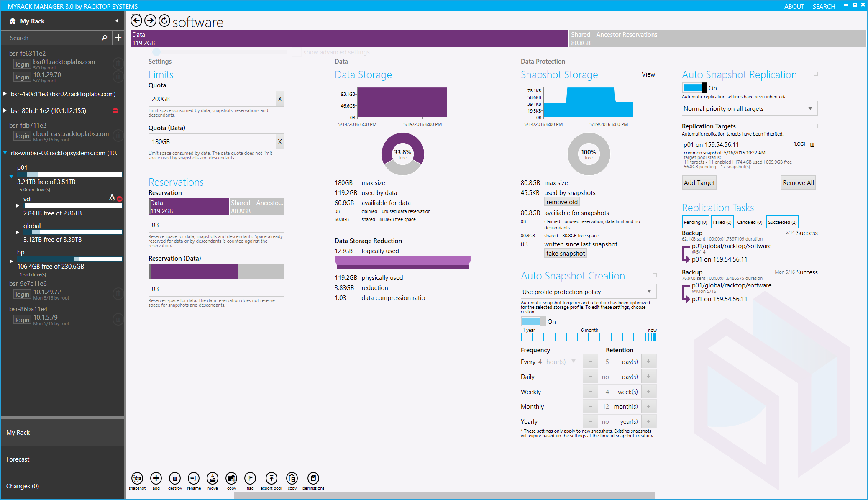Click the flag icon in bottom toolbar
Screen dimensions: 868x500
click(250, 478)
